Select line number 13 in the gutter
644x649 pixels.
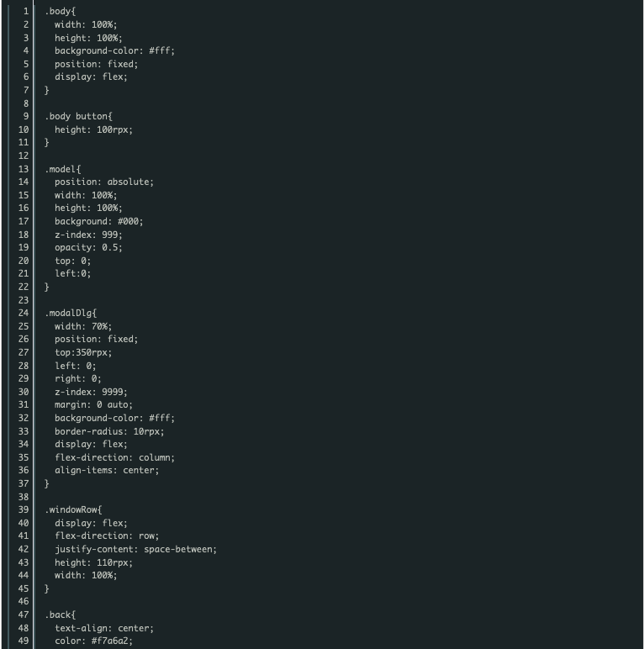tap(24, 169)
